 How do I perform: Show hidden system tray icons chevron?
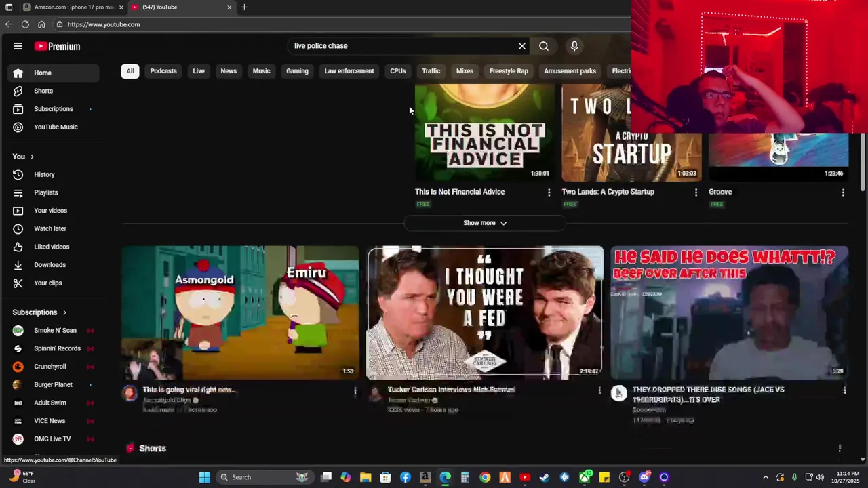pos(766,477)
